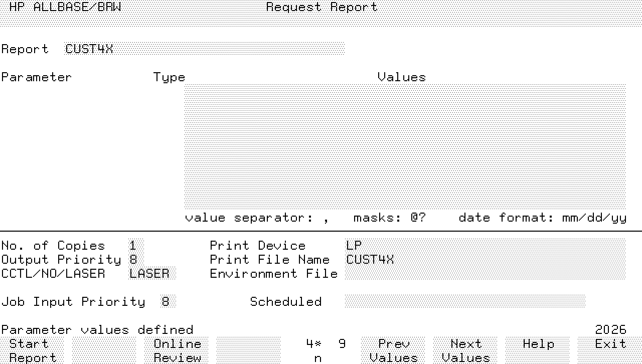
Task: Click the blank function key after Online Review
Action: [x=249, y=350]
